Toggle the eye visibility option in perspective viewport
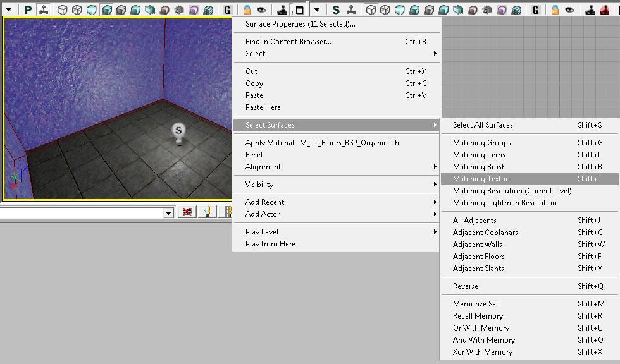Screen dimensions: 620x364 [x=261, y=10]
